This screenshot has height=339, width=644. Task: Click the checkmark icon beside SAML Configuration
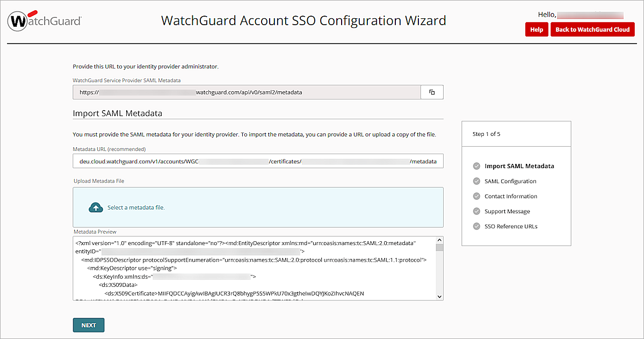pyautogui.click(x=476, y=181)
